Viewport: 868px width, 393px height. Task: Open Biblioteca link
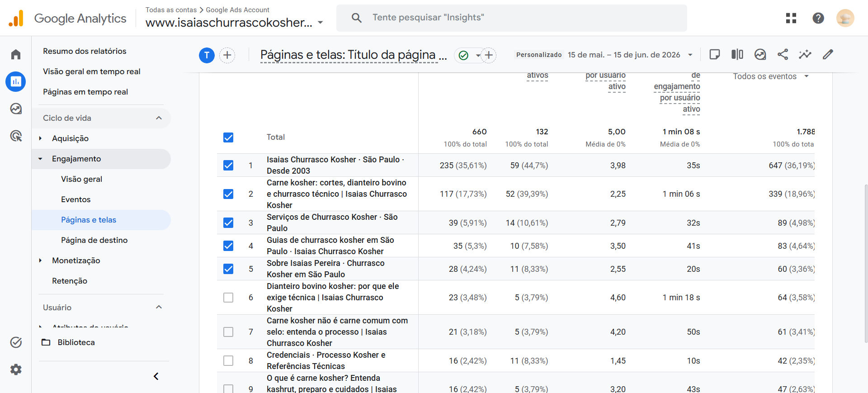click(x=76, y=342)
